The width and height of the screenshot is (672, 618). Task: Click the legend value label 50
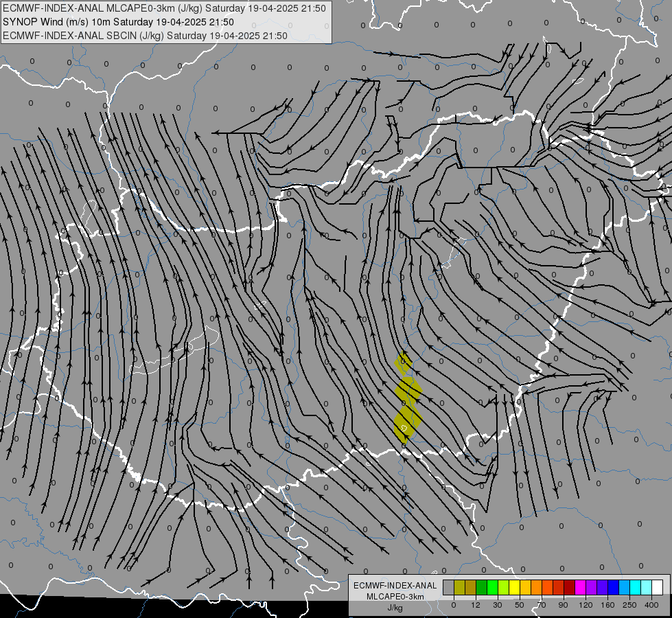click(x=519, y=605)
